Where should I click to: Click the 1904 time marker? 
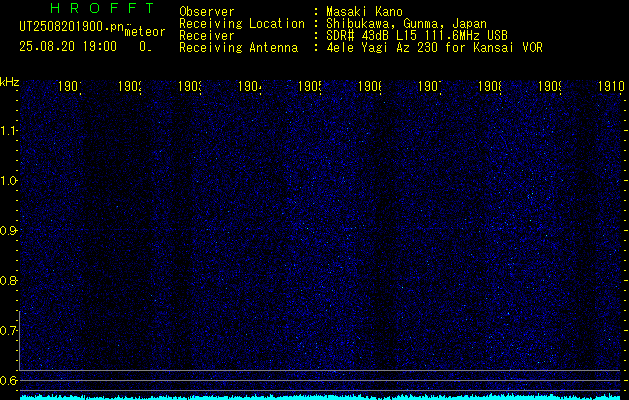(x=250, y=86)
